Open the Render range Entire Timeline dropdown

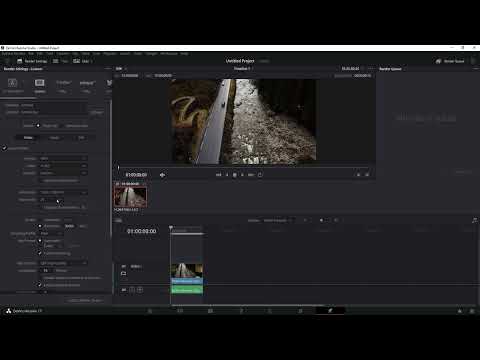point(278,220)
